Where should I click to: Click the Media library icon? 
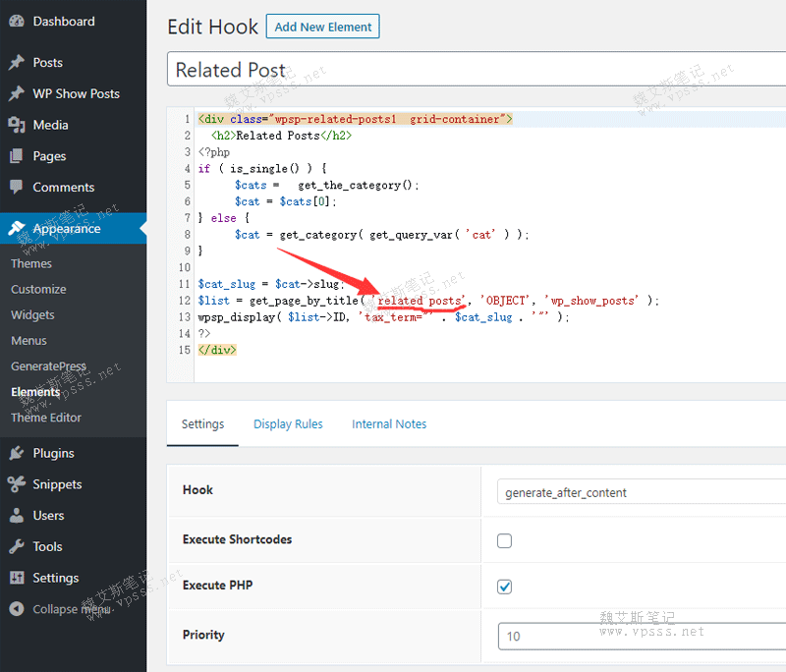click(17, 125)
